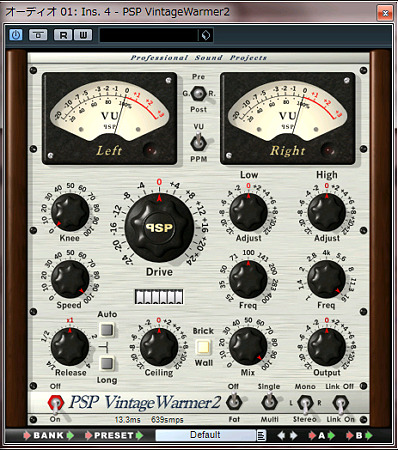Open the Default preset name dropdown
The image size is (398, 450).
[x=205, y=435]
